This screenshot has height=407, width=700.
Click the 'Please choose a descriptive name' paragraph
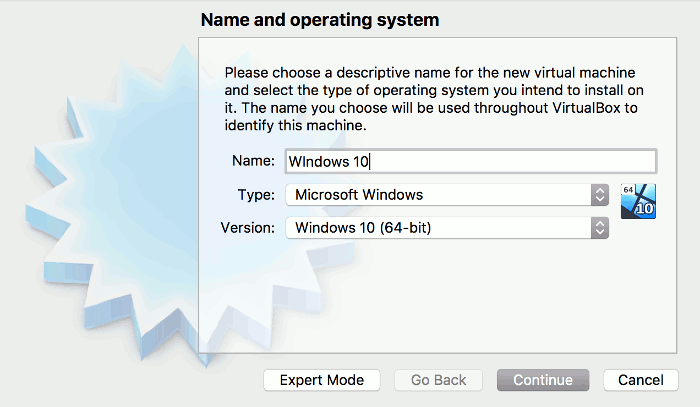click(x=434, y=99)
